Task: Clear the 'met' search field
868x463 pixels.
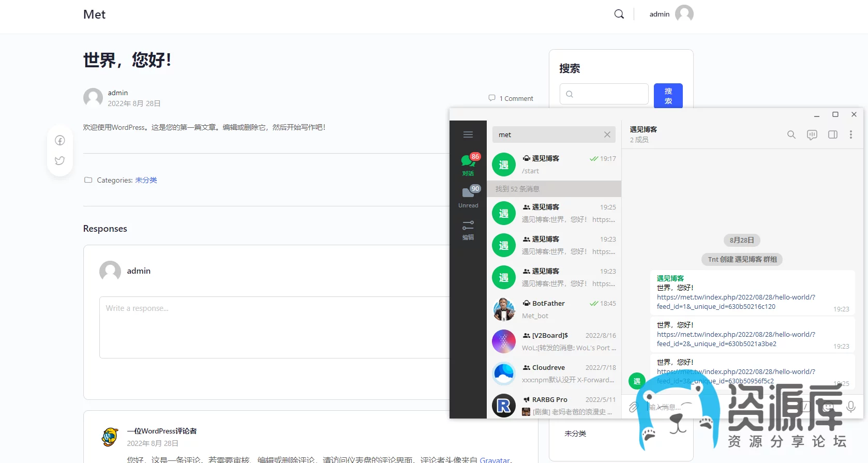Action: pyautogui.click(x=607, y=135)
